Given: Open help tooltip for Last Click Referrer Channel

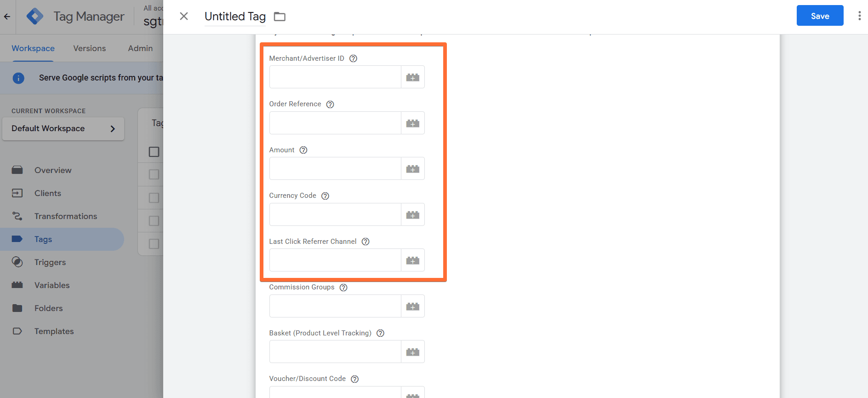Looking at the screenshot, I should [x=365, y=242].
